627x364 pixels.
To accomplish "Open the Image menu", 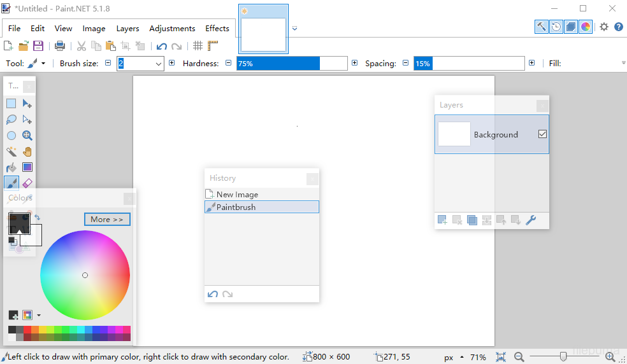I will (x=94, y=29).
